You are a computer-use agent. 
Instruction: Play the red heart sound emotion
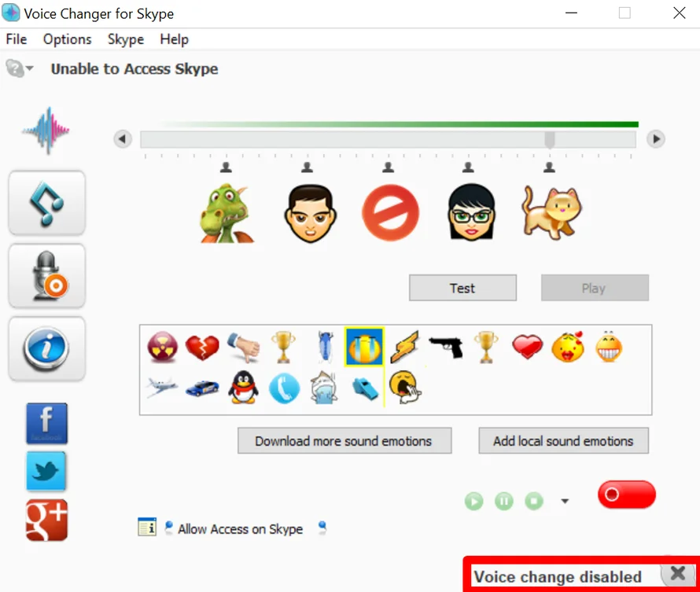(x=527, y=347)
